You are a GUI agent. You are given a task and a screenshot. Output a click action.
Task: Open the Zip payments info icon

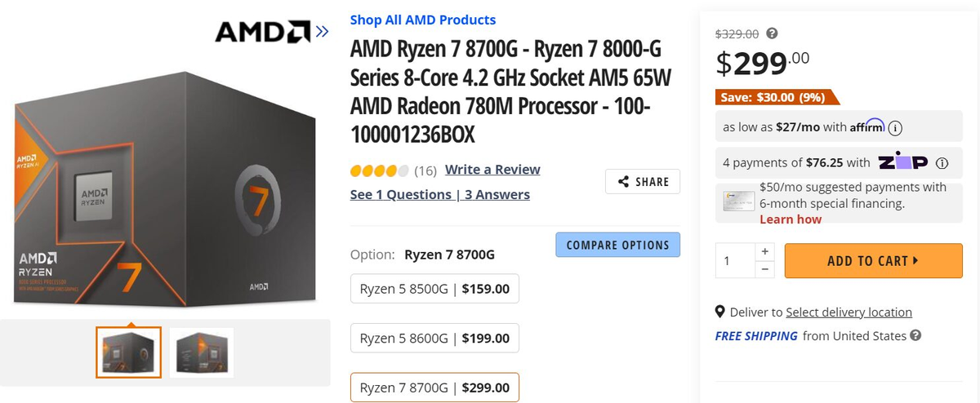click(942, 162)
